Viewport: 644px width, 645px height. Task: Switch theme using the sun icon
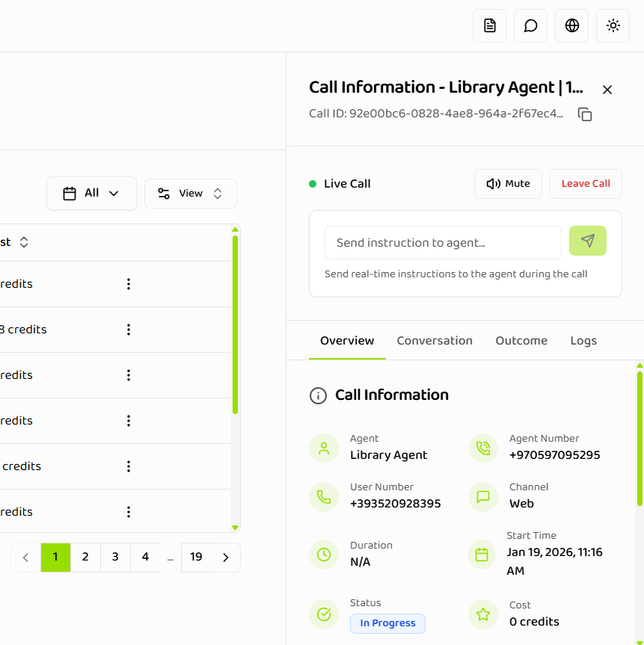tap(613, 25)
